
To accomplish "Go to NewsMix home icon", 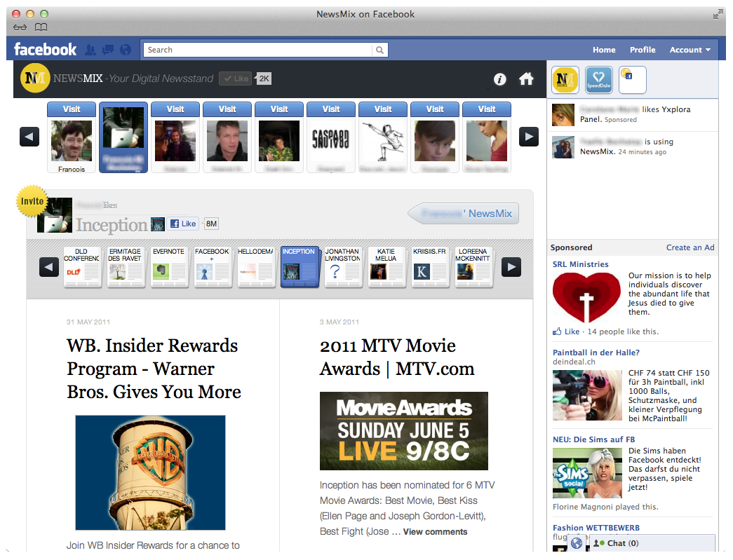I will (526, 79).
